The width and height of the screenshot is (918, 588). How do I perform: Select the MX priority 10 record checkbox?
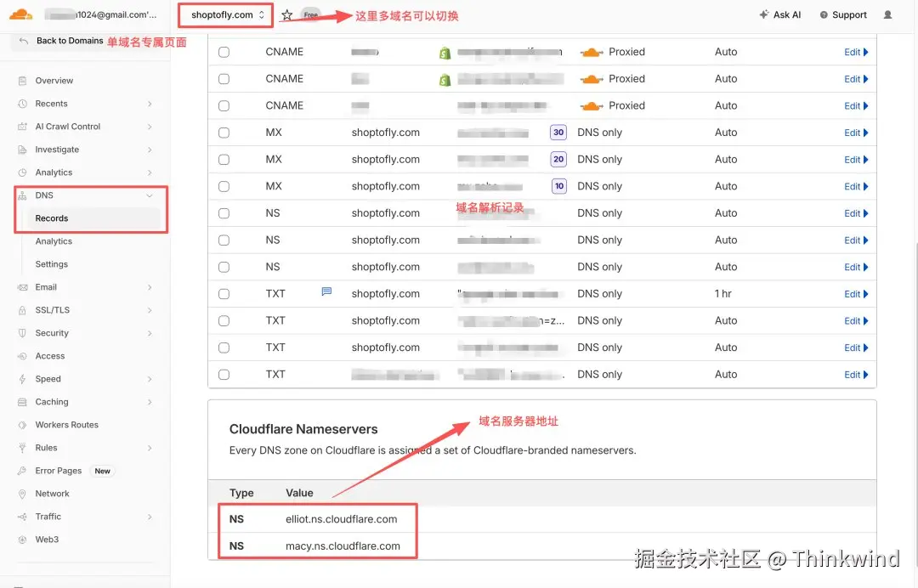[224, 187]
